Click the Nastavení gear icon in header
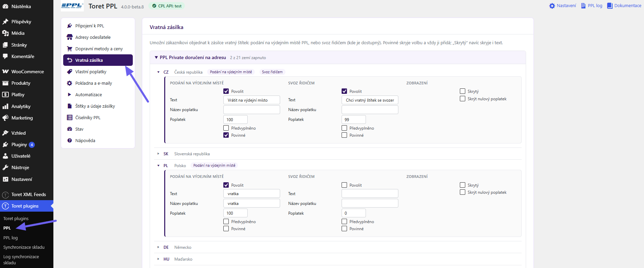 552,6
